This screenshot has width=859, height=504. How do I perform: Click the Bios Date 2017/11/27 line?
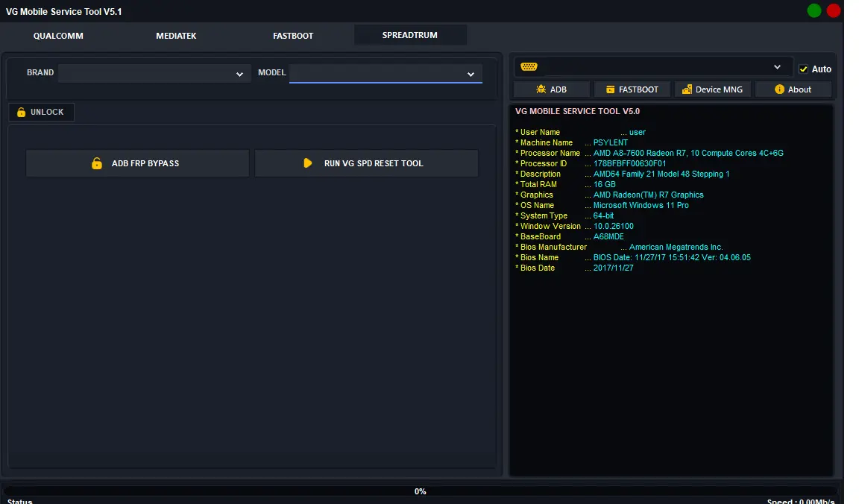pos(574,268)
